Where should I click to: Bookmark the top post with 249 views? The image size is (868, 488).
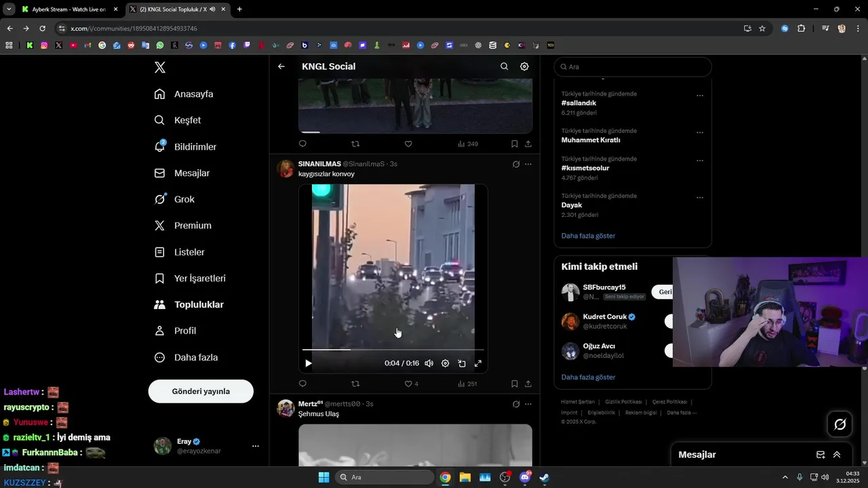[x=515, y=144]
